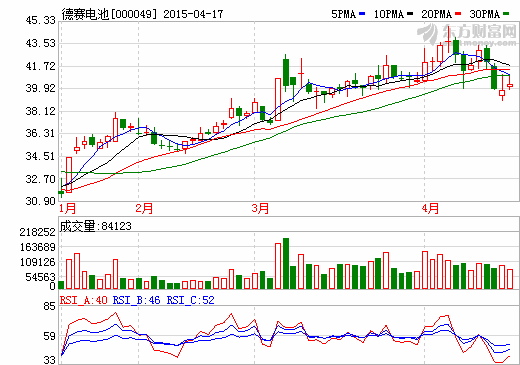Click the 30PMA legend label
The image size is (520, 365).
tap(485, 14)
